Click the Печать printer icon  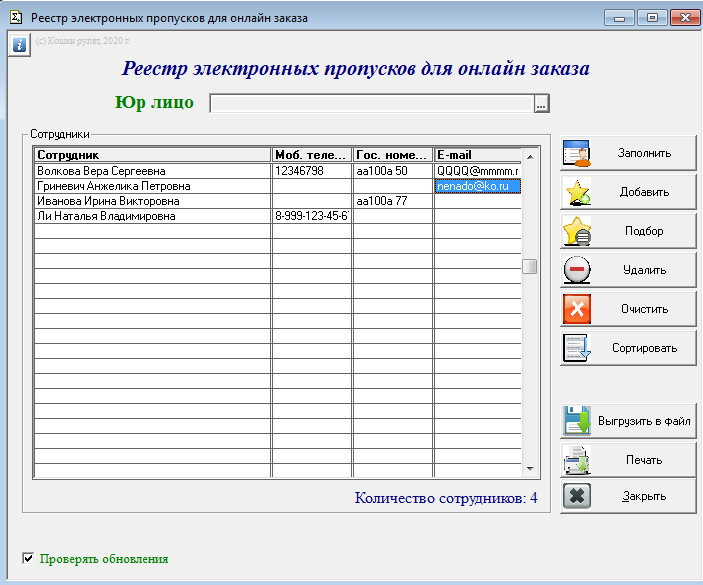[x=577, y=459]
